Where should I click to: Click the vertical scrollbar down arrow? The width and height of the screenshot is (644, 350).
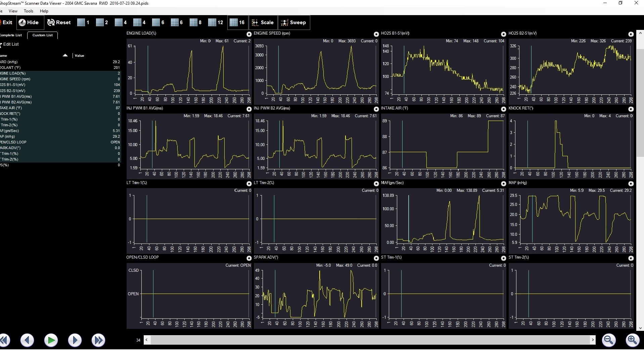(x=640, y=328)
